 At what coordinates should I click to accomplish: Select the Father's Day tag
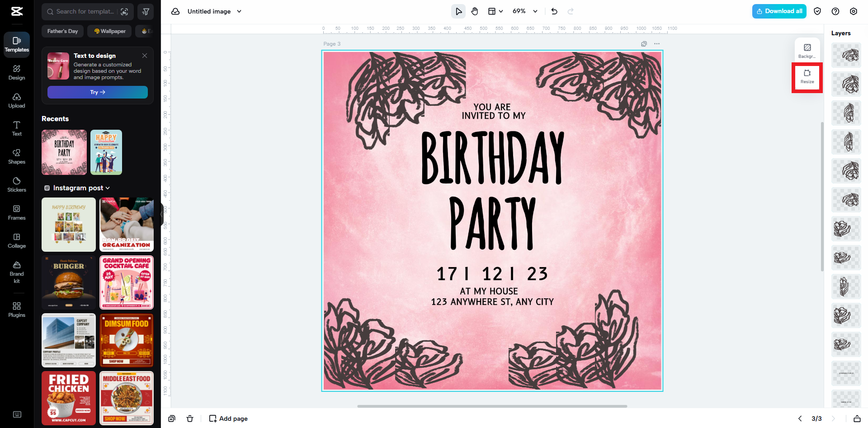click(63, 31)
